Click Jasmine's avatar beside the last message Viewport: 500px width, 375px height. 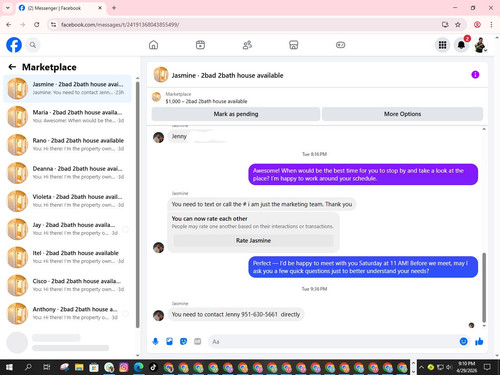(x=158, y=315)
